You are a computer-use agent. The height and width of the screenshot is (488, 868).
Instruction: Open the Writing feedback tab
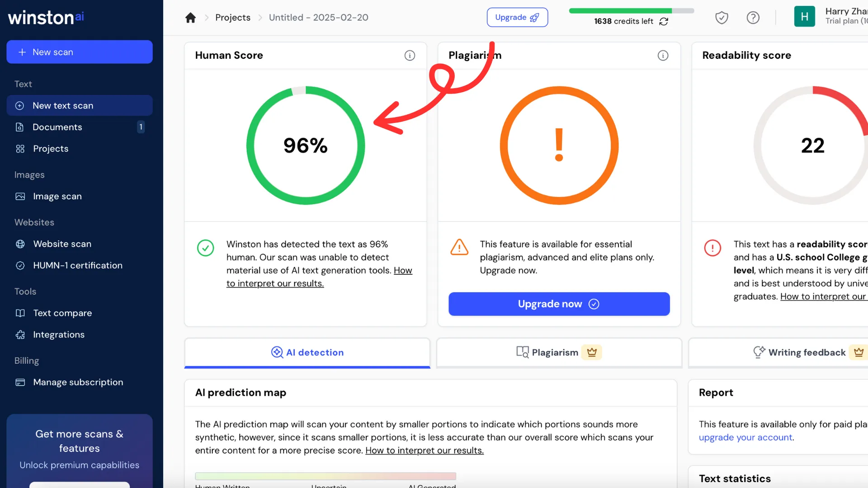coord(807,352)
